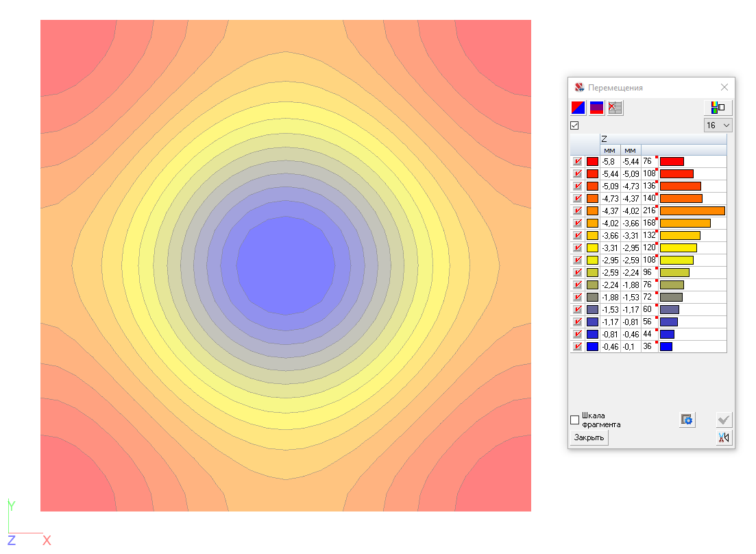Click the XYZ axis indicator
The image size is (756, 554).
(x=29, y=523)
